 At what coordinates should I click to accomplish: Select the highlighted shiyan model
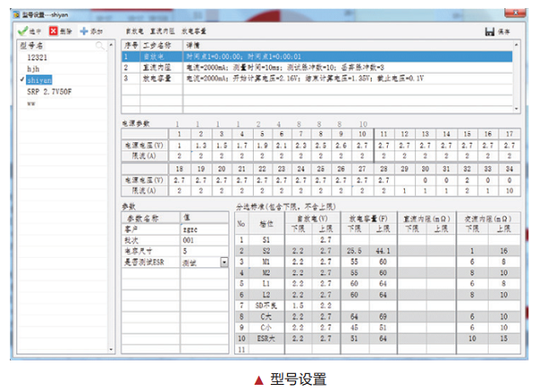40,79
